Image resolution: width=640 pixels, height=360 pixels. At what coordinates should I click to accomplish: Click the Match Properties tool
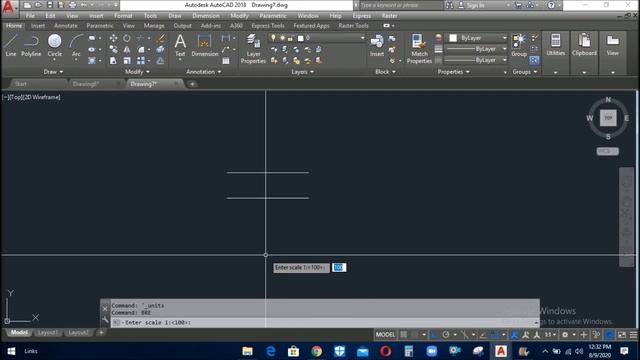(x=419, y=49)
